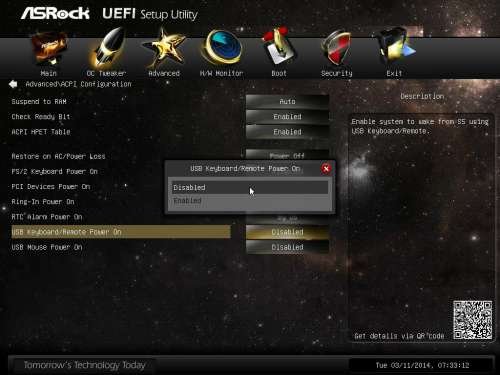Screen dimensions: 500x375
Task: Open the USB Mouse Power On value
Action: (287, 247)
